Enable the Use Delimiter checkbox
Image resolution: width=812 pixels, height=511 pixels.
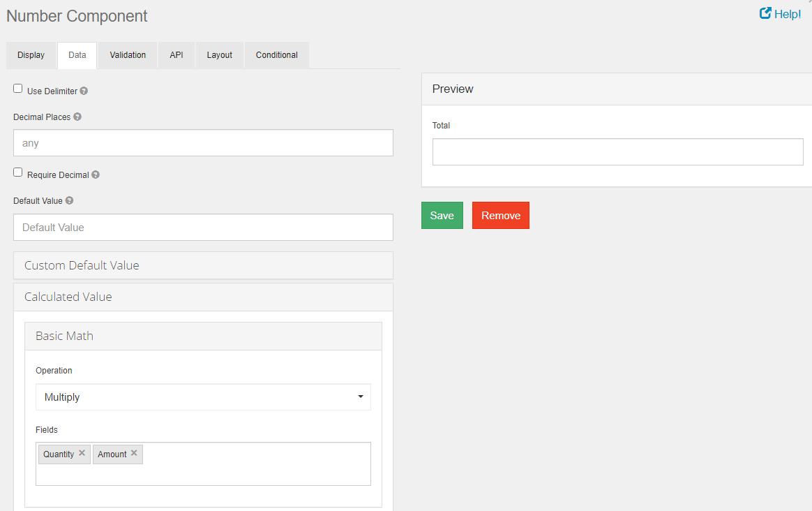[x=18, y=89]
